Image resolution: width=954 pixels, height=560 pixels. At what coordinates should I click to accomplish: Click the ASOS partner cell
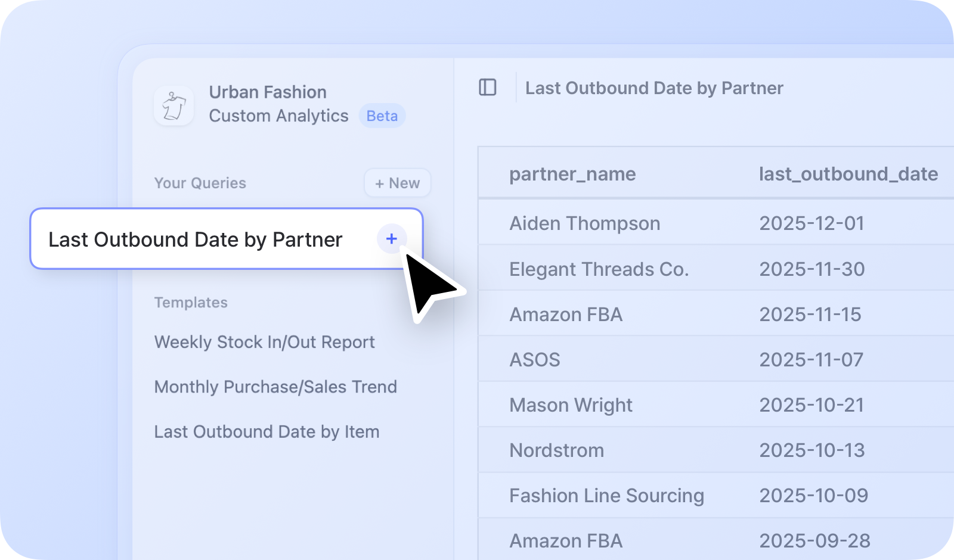(534, 360)
